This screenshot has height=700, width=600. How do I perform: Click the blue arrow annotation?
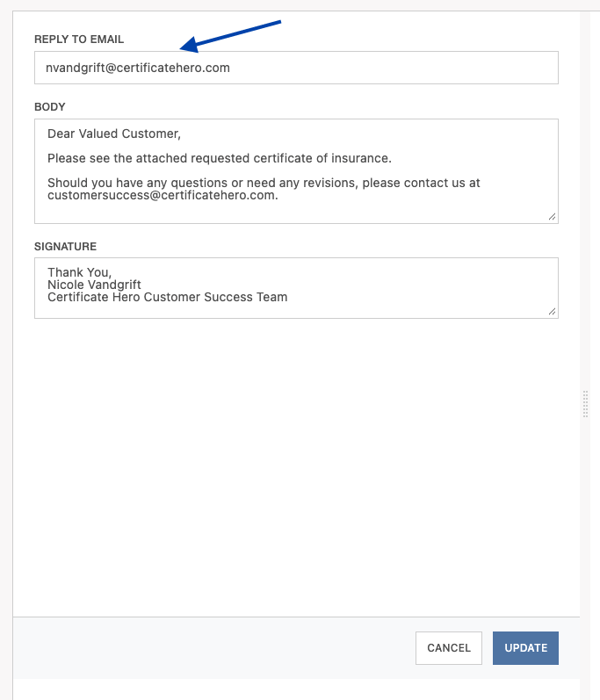230,36
